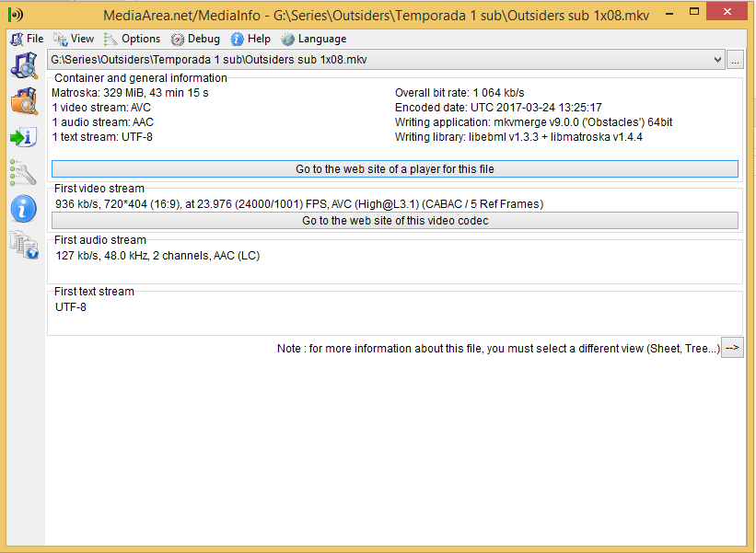Click the browse ellipsis button

[x=735, y=60]
